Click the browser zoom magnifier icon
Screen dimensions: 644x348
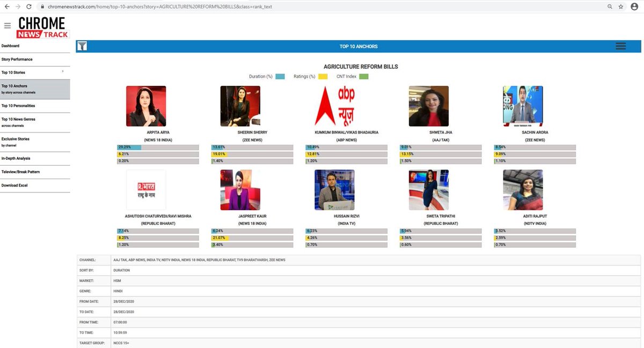pos(610,6)
